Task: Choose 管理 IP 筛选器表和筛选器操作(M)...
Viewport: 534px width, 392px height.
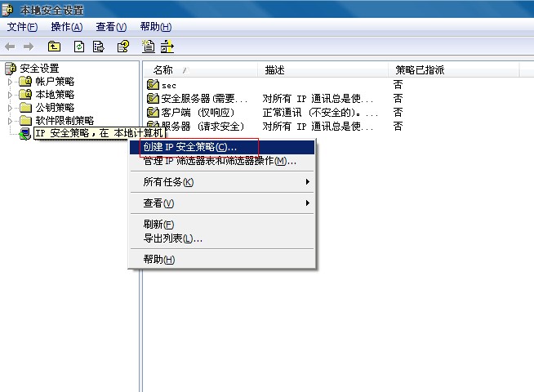Action: click(222, 161)
